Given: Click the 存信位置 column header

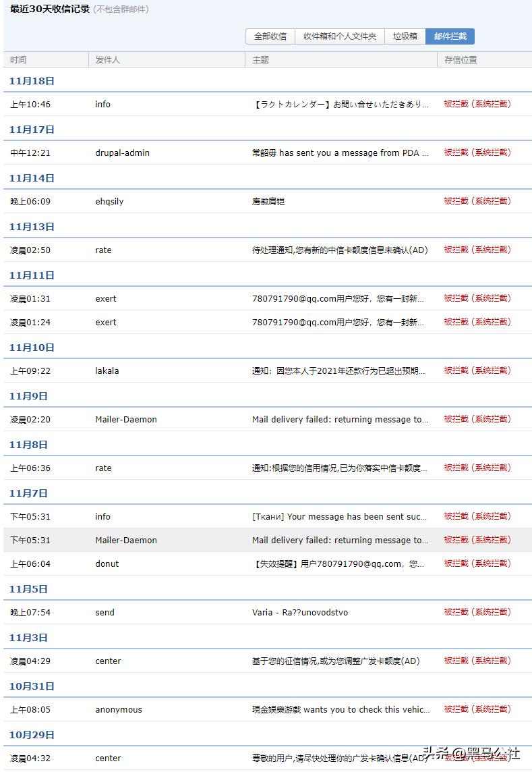Looking at the screenshot, I should click(x=460, y=59).
